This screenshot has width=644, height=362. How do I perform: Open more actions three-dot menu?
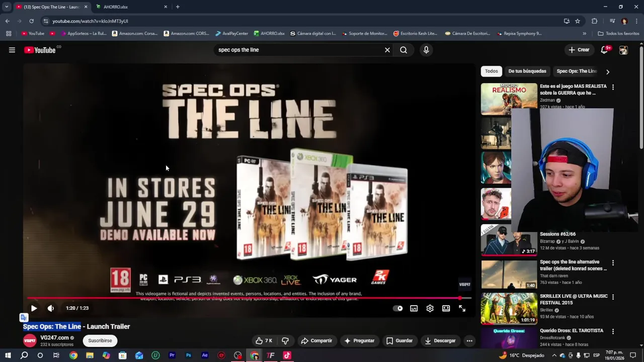[469, 340]
